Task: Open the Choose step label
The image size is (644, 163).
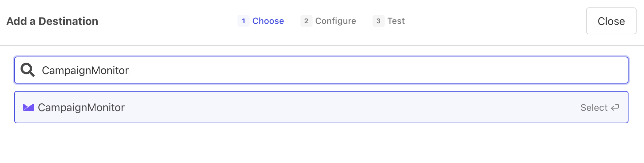Action: 268,21
